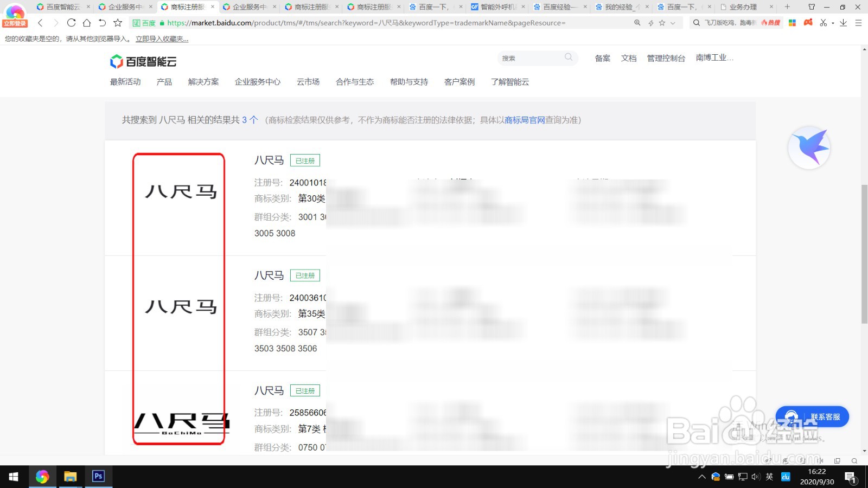868x488 pixels.
Task: Open the browser home page icon
Action: coord(87,23)
